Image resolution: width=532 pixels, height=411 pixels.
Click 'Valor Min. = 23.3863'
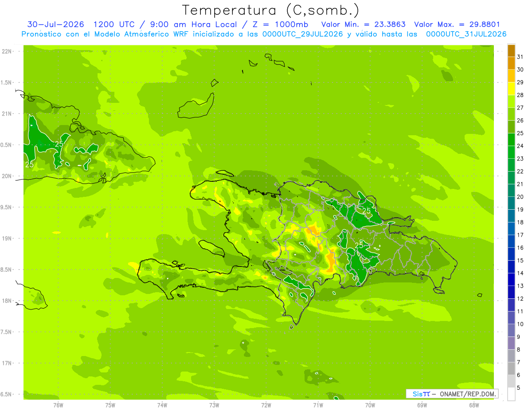[x=363, y=24]
